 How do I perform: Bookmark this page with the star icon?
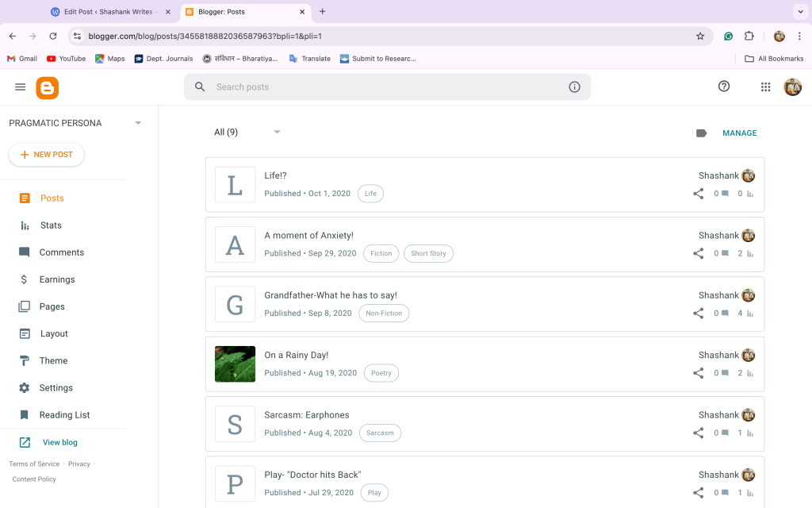700,36
